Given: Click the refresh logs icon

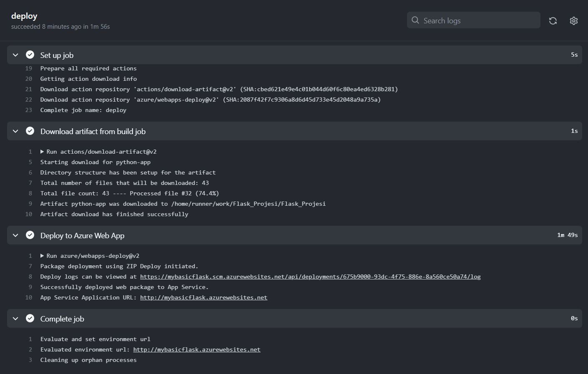Looking at the screenshot, I should [553, 21].
